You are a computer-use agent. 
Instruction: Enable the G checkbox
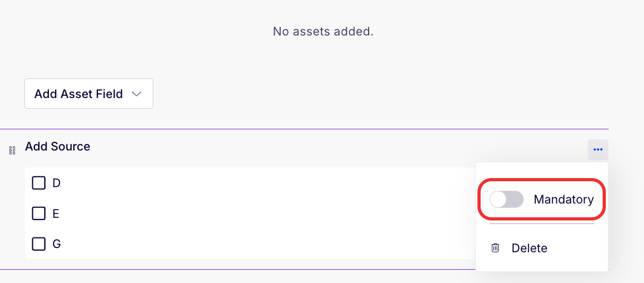pos(39,244)
